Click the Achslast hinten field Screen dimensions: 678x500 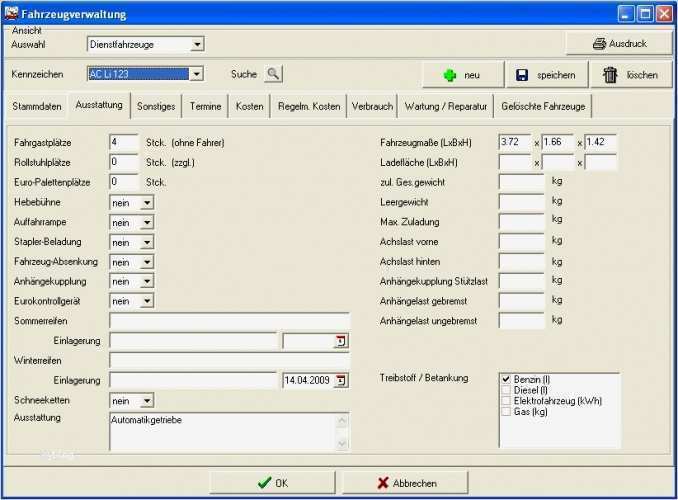pyautogui.click(x=522, y=261)
